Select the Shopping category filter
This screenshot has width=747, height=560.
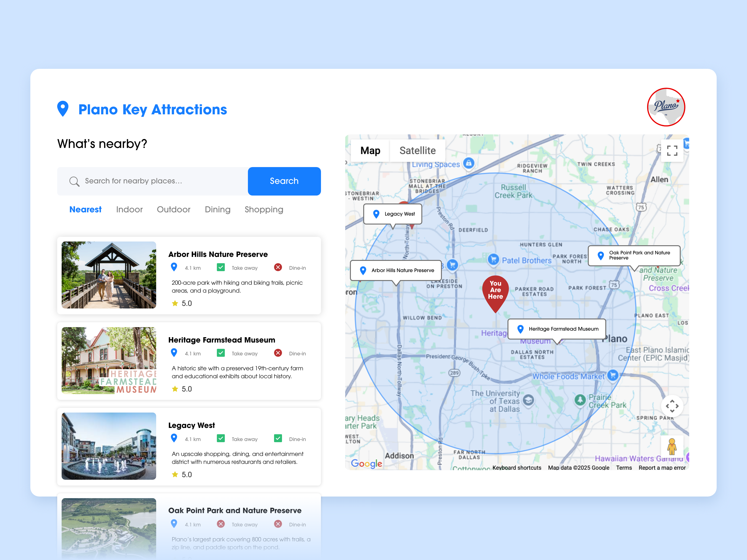coord(264,210)
